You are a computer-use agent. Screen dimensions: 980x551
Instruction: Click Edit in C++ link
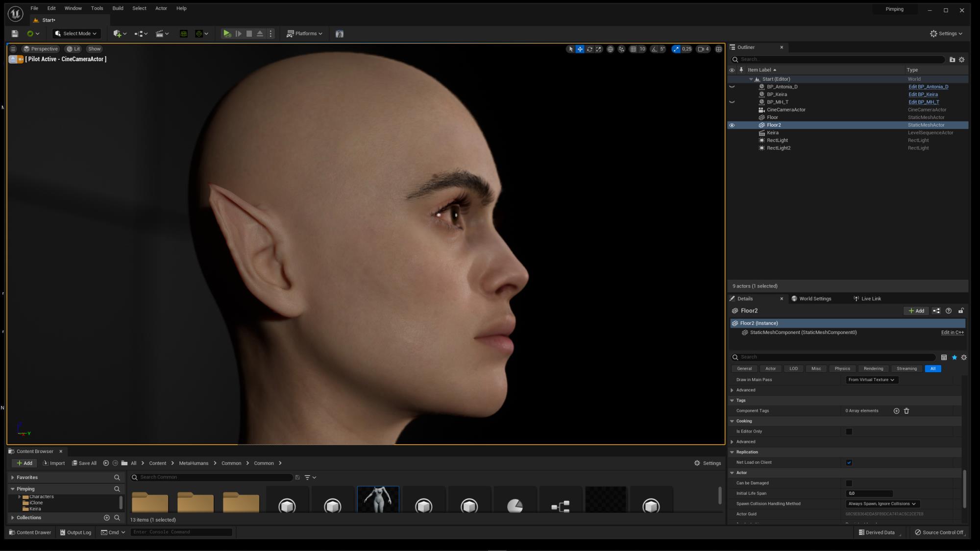pos(953,333)
